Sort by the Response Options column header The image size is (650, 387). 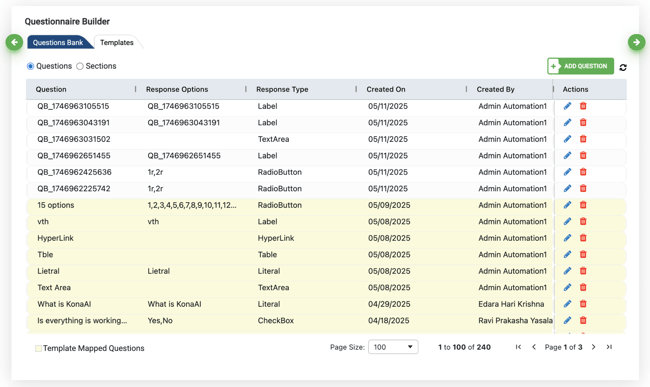pyautogui.click(x=177, y=89)
